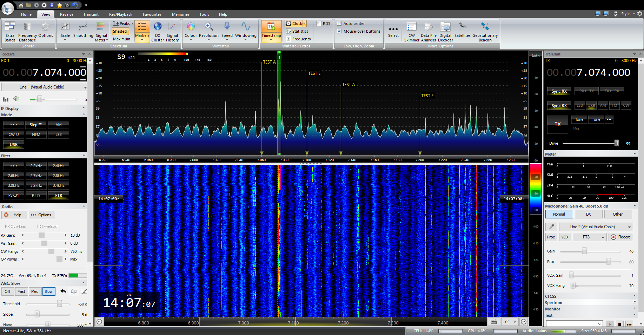This screenshot has height=335, width=644.
Task: Expand the FT8 microphone profile dropdown
Action: point(590,237)
